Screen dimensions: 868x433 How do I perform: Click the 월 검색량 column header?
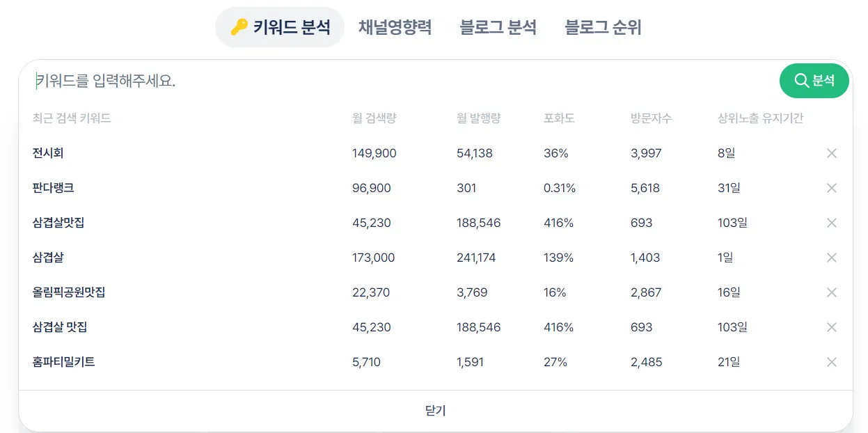[374, 118]
